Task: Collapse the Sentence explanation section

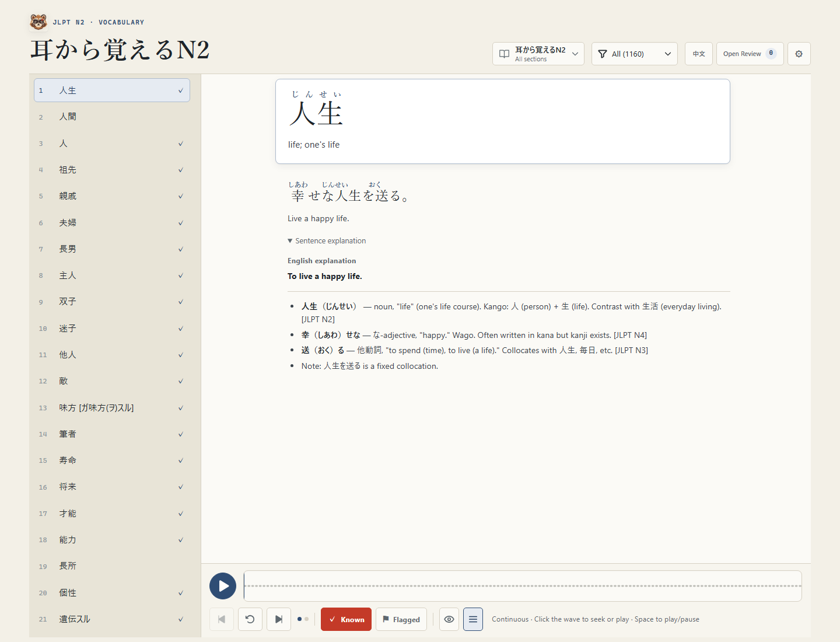Action: click(x=327, y=240)
